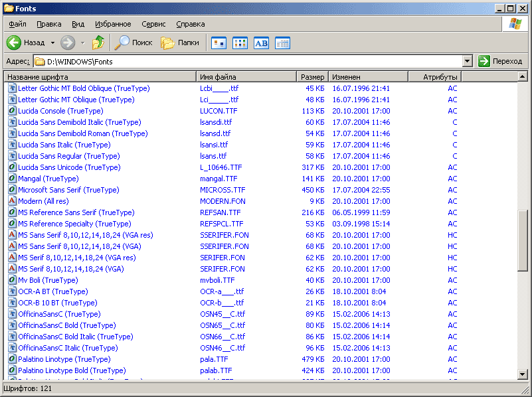This screenshot has width=532, height=397.
Task: Click the Go arrow icon beside Переход
Action: pyautogui.click(x=484, y=61)
